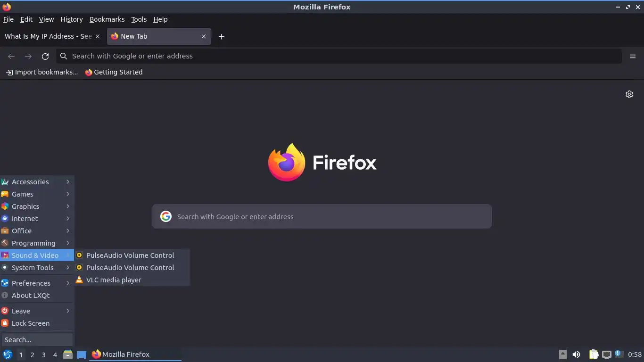The height and width of the screenshot is (362, 644).
Task: Open the File menu
Action: (8, 19)
